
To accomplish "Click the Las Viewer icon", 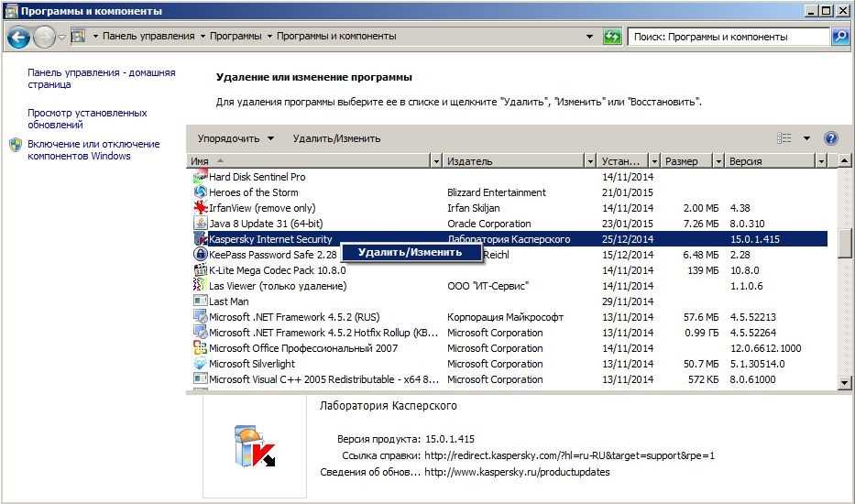I will pos(200,285).
